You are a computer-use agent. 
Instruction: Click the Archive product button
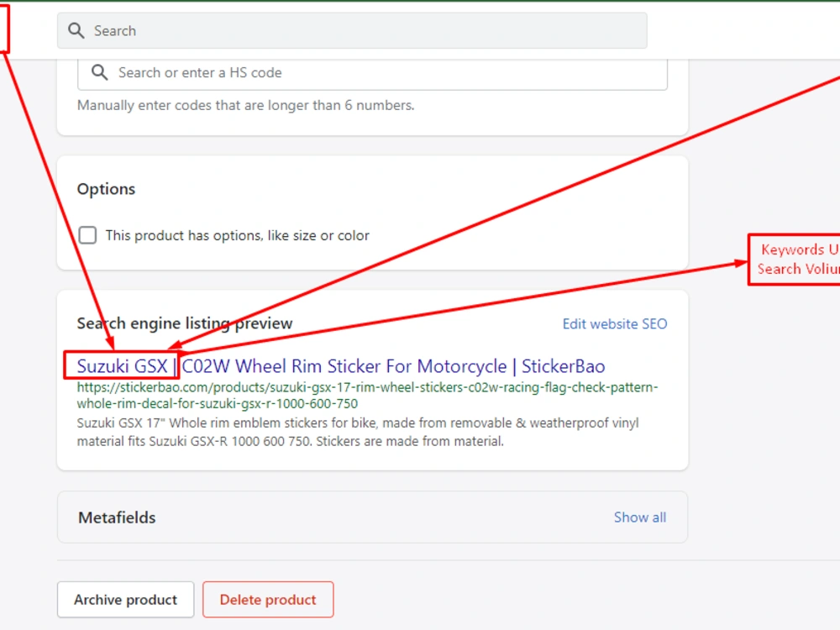click(x=126, y=600)
